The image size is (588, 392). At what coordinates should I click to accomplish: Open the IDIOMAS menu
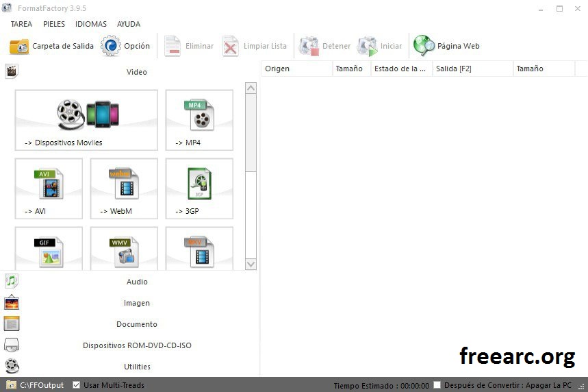click(91, 24)
